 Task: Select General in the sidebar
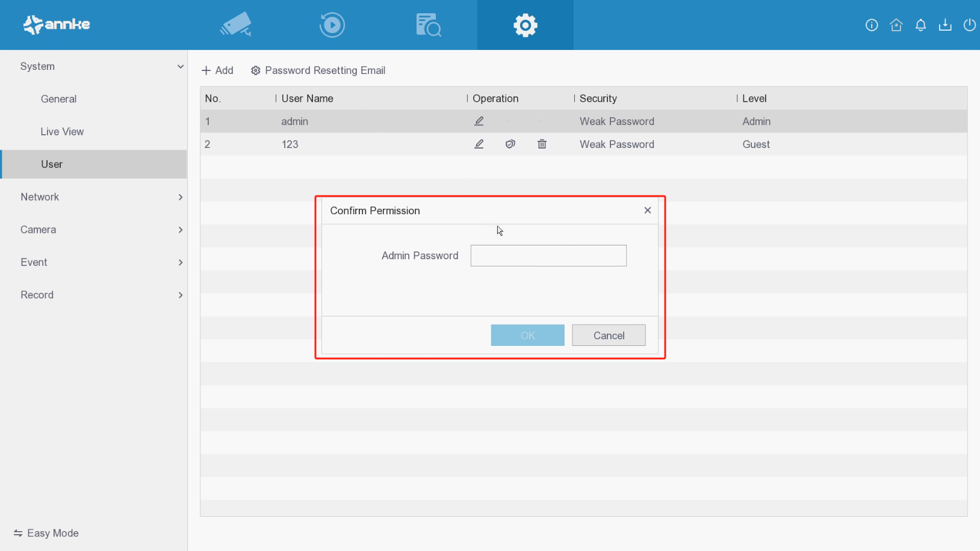[x=58, y=99]
